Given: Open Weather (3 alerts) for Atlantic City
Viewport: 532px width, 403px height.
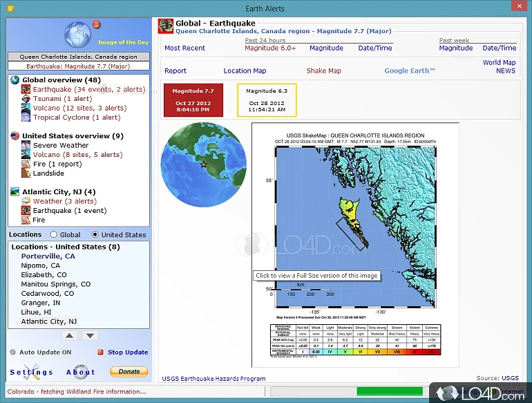Looking at the screenshot, I should pos(65,201).
